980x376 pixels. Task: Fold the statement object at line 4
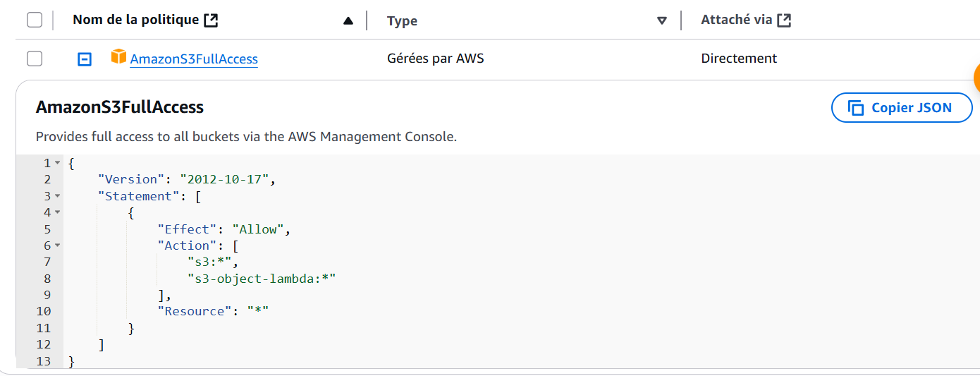click(x=57, y=212)
